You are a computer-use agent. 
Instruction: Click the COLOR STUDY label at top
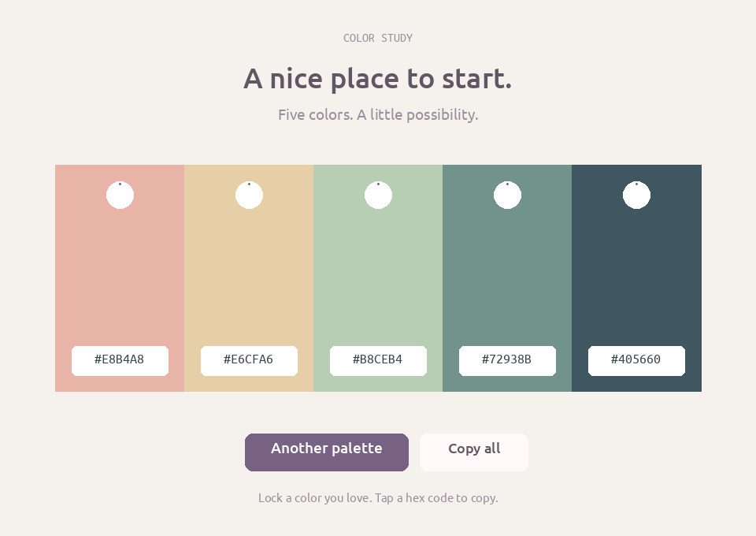(378, 38)
